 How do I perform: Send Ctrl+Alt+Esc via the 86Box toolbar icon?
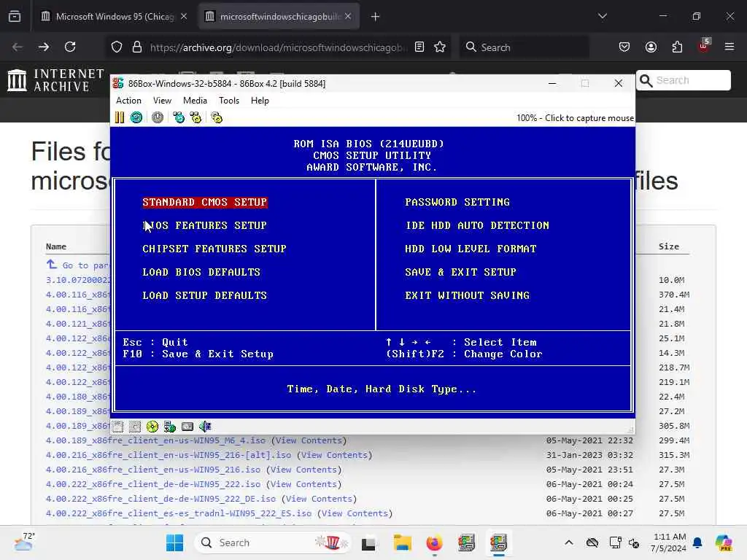pyautogui.click(x=196, y=117)
